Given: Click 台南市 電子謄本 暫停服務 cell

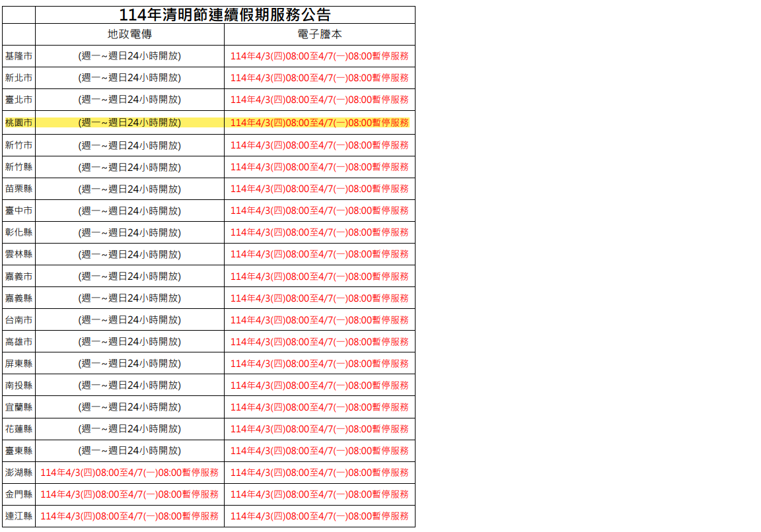Looking at the screenshot, I should [319, 320].
